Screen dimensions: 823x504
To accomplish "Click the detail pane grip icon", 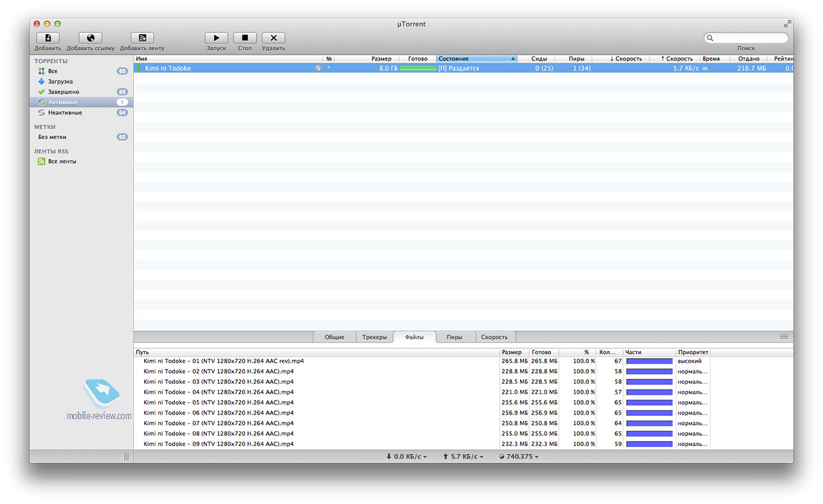I will coord(784,337).
